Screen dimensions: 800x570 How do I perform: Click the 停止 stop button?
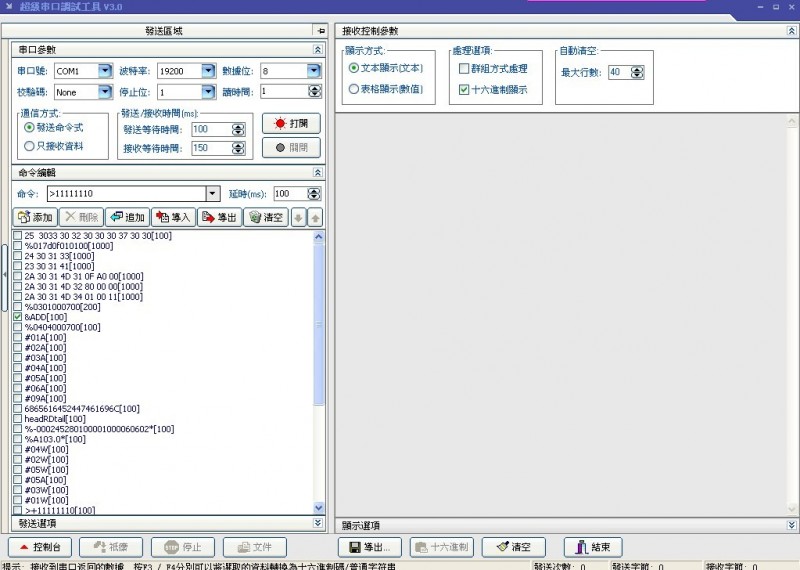183,547
